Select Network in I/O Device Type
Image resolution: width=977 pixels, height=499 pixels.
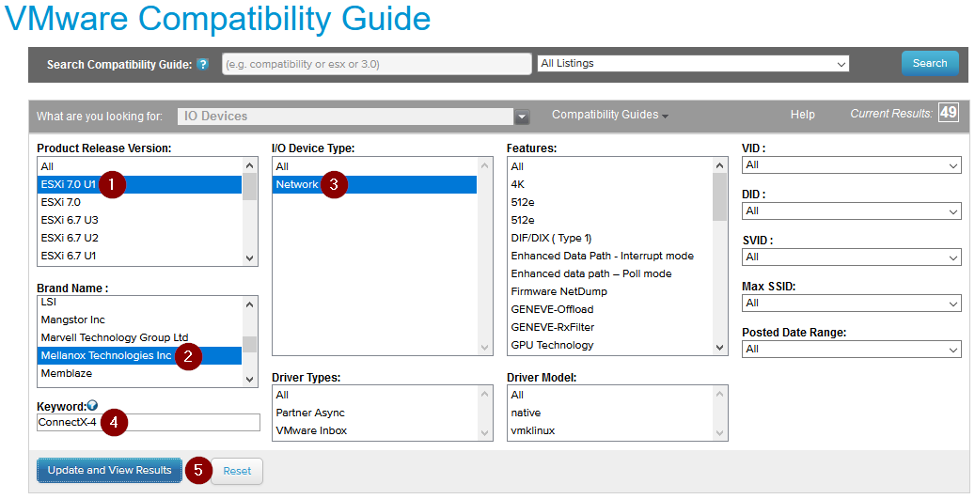(374, 184)
